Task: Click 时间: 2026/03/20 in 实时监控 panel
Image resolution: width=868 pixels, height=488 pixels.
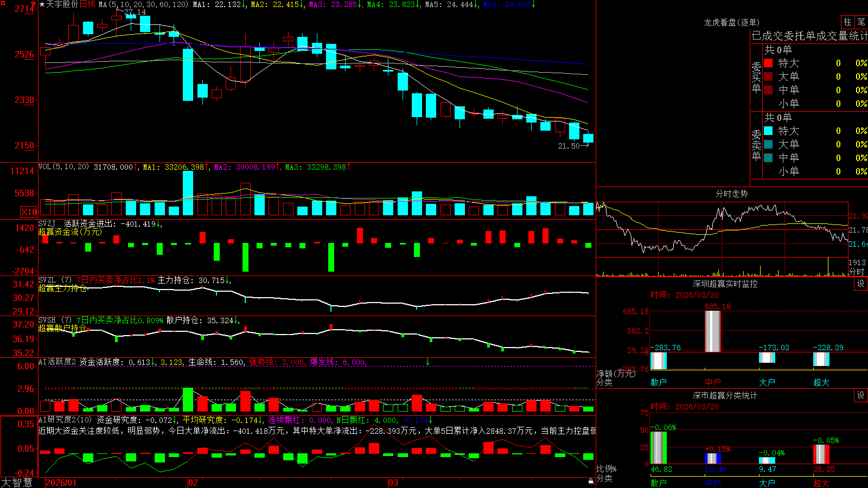Action: coord(685,295)
